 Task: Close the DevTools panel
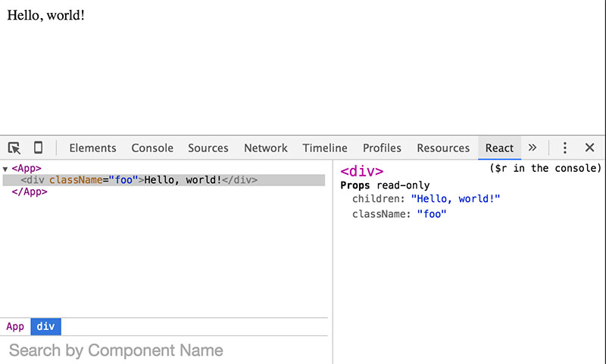click(589, 148)
